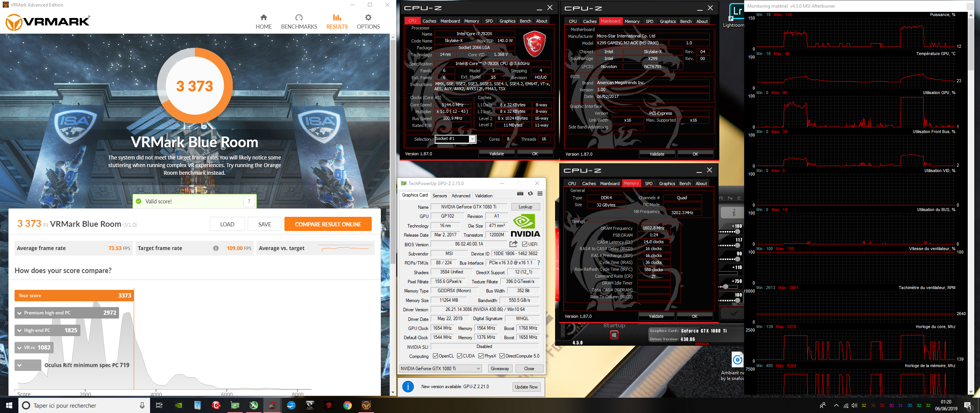
Task: Open NVIDIA taskbar icon
Action: 179,405
